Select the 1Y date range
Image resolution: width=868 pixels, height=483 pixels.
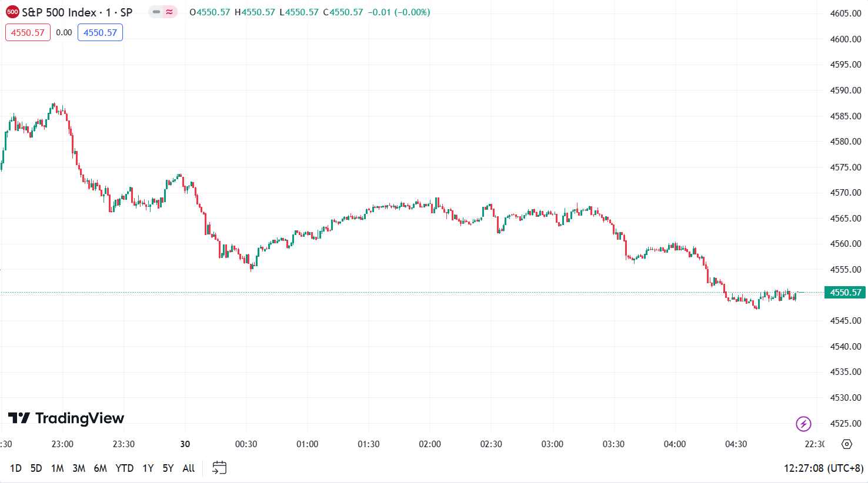[148, 468]
